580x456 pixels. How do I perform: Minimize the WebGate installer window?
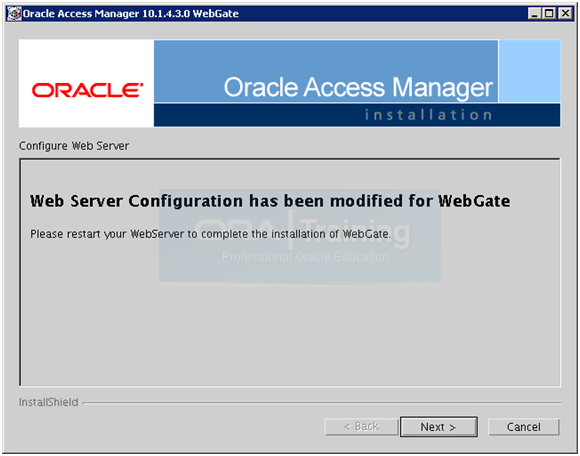point(534,14)
